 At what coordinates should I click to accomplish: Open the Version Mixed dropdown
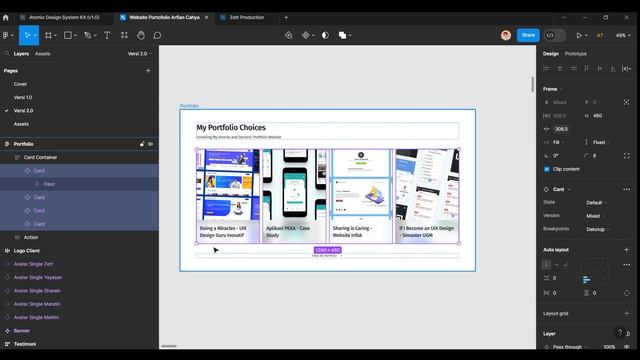click(595, 216)
